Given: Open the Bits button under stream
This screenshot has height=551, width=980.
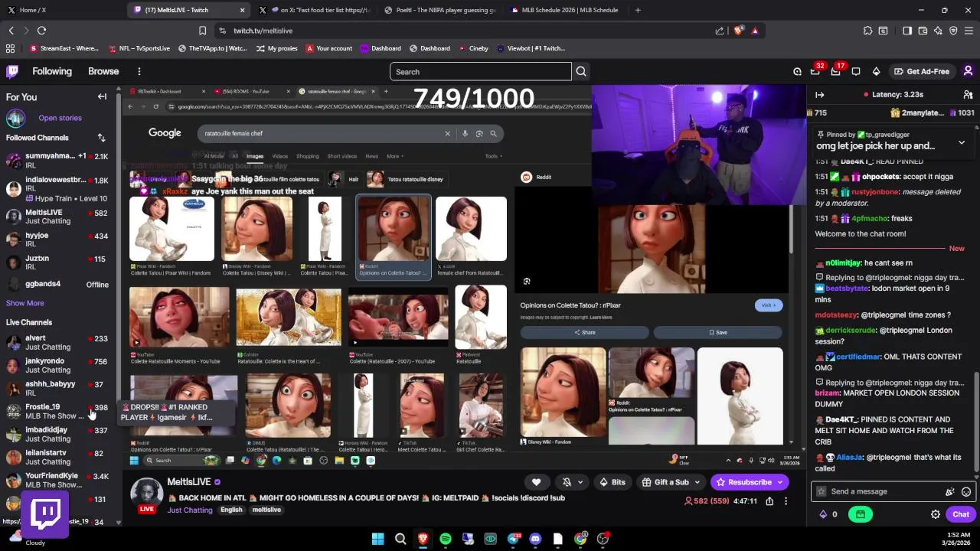Looking at the screenshot, I should [x=612, y=482].
